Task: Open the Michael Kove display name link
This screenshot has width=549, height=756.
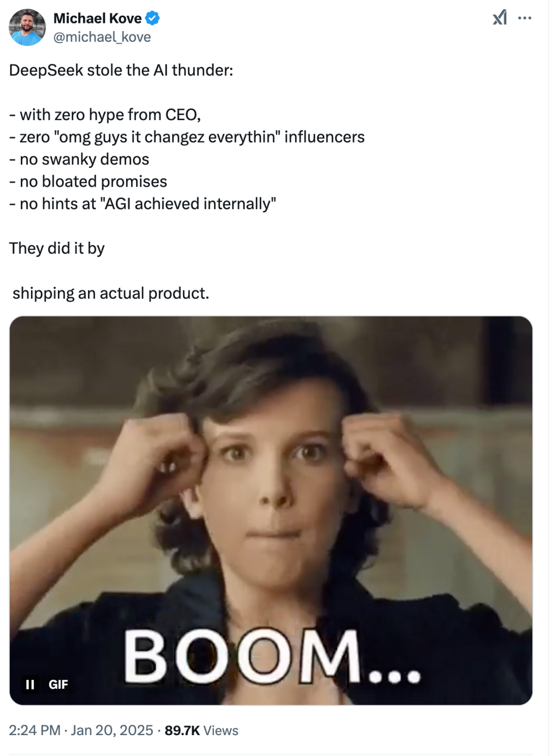Action: 98,18
